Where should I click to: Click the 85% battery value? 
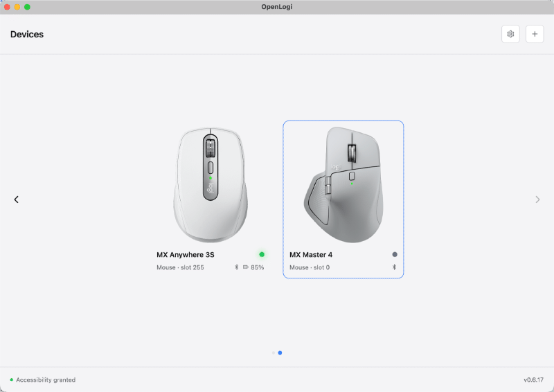click(257, 267)
